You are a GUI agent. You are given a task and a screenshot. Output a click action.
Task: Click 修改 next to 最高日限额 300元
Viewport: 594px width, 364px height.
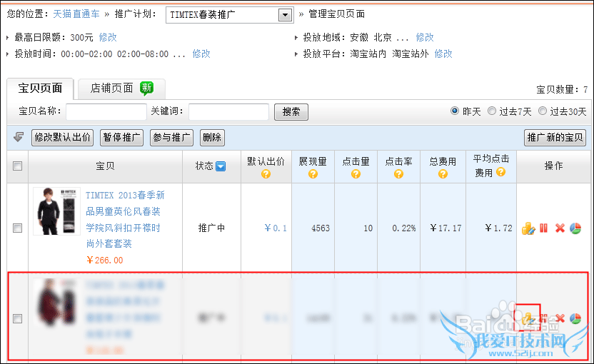tap(108, 38)
